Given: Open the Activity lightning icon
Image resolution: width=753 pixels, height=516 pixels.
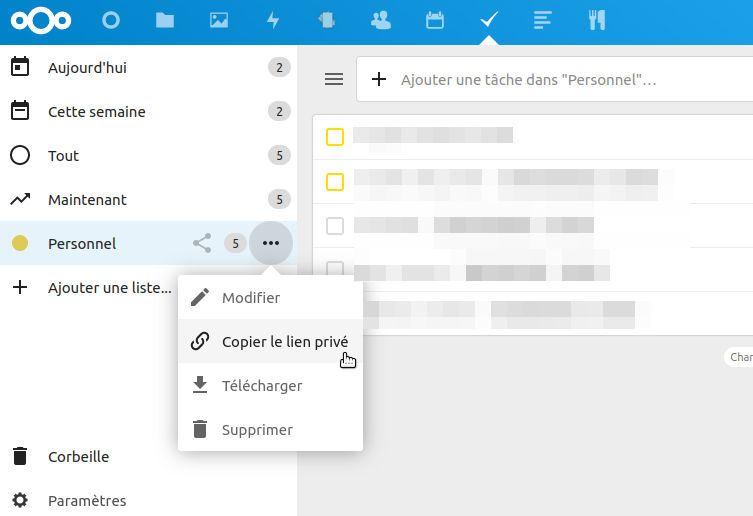Looking at the screenshot, I should pos(273,20).
